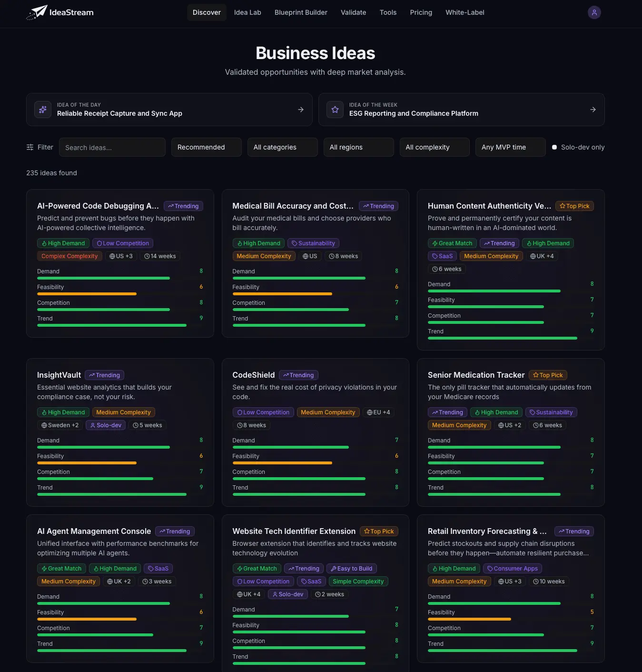Viewport: 642px width, 672px height.
Task: Open the AI-Powered Code Debugging idea title
Action: point(98,206)
